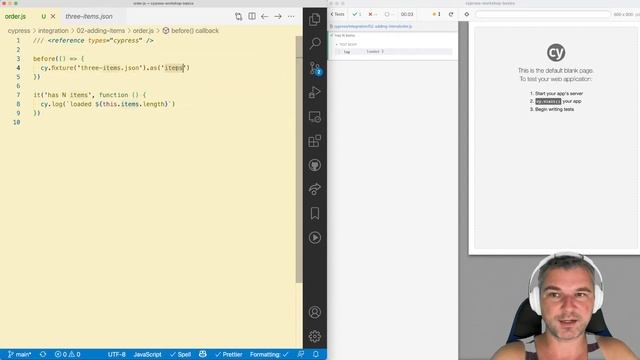The image size is (640, 360).
Task: Open the Remote Explorer monitor icon
Action: [314, 117]
